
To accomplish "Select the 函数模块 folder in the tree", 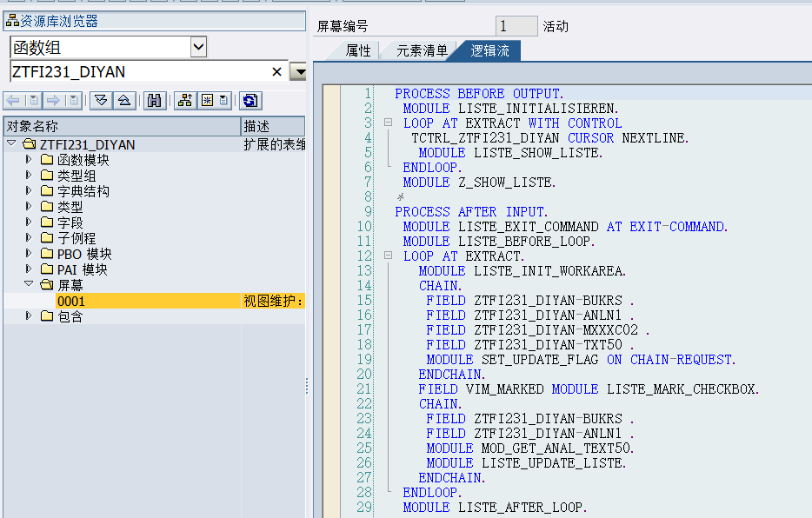I will click(80, 159).
